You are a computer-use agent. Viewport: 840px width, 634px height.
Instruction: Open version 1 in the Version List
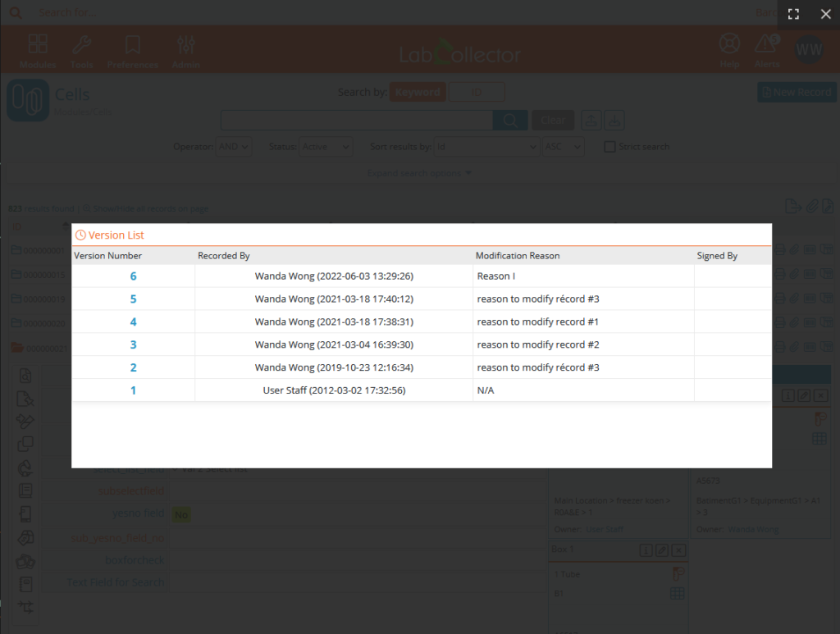pos(134,390)
